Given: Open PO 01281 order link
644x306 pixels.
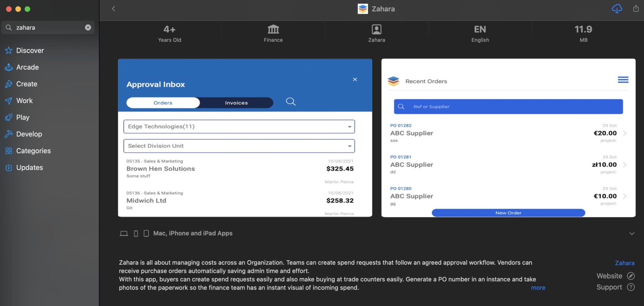Looking at the screenshot, I should pyautogui.click(x=401, y=157).
